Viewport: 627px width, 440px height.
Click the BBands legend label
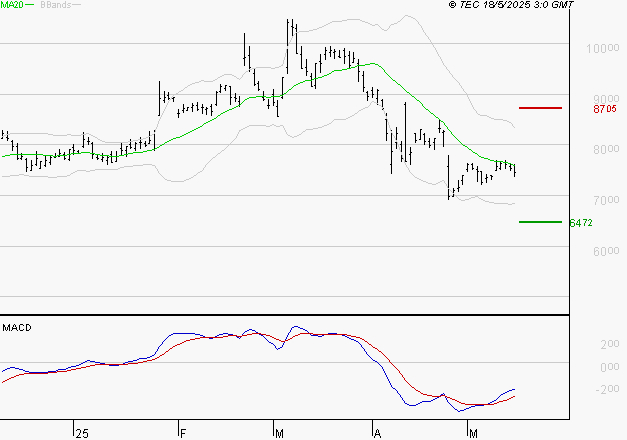point(56,5)
